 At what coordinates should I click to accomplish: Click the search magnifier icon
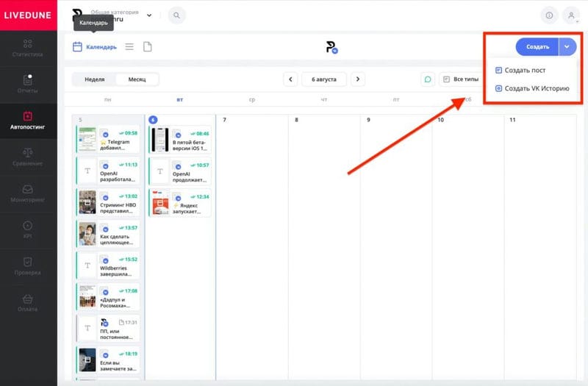(x=176, y=15)
